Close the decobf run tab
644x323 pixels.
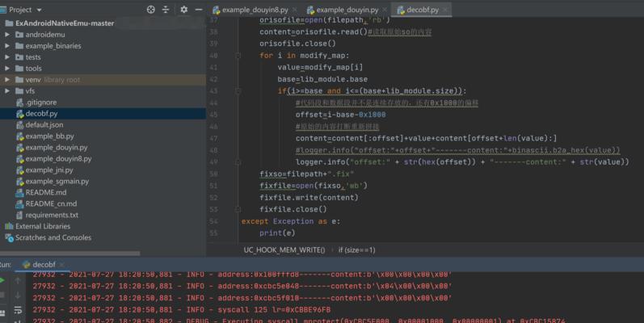61,265
